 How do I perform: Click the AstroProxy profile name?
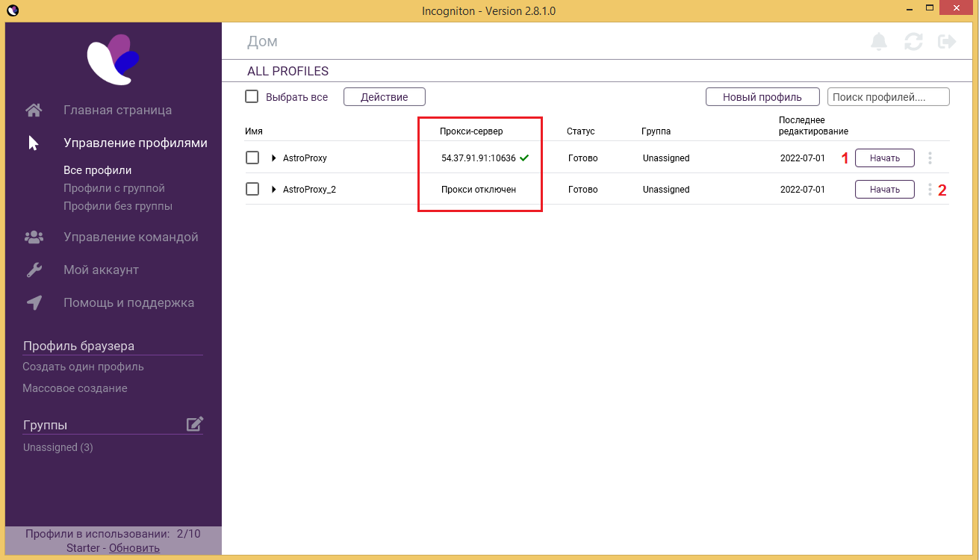[305, 158]
